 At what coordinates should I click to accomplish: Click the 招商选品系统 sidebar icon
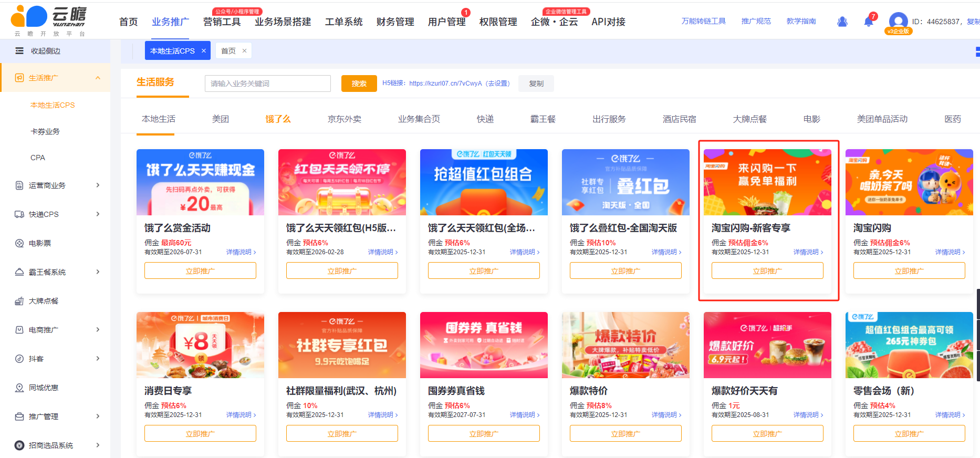coord(19,445)
